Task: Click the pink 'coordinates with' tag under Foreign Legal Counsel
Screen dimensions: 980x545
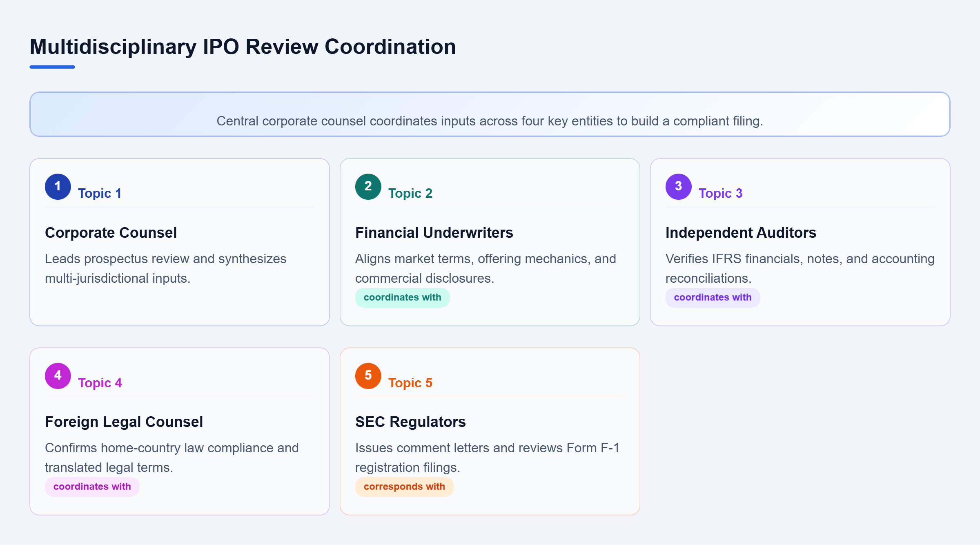Action: pyautogui.click(x=92, y=487)
